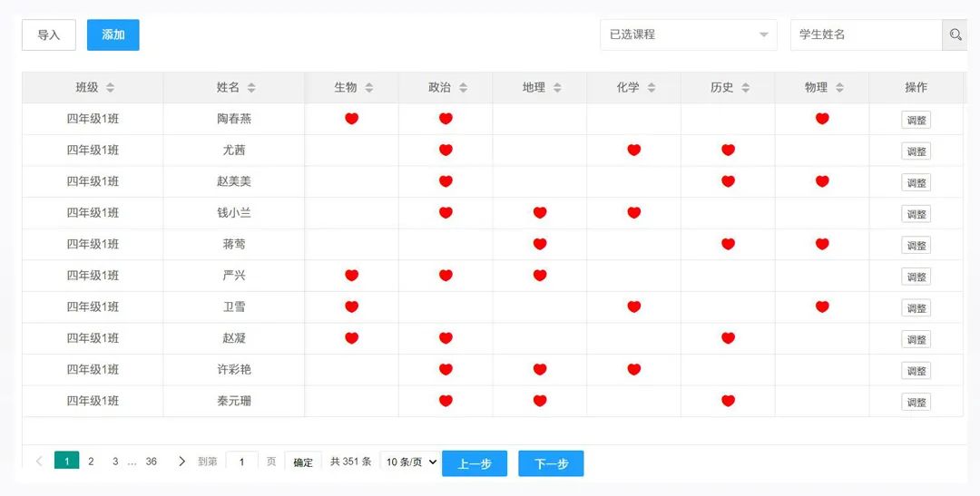The image size is (980, 496).
Task: Click 尤茜's 历史 heart icon
Action: (x=728, y=150)
